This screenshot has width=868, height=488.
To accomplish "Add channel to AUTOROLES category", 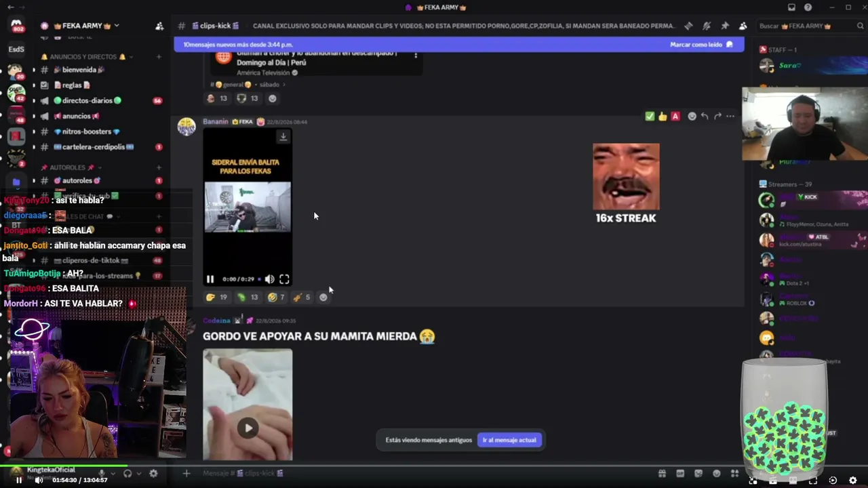I will click(159, 167).
